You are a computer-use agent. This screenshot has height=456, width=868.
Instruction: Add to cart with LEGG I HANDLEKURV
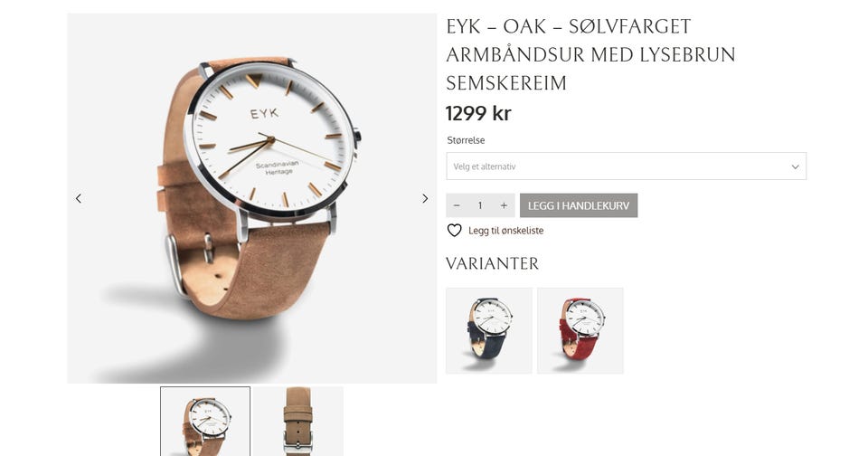[579, 205]
